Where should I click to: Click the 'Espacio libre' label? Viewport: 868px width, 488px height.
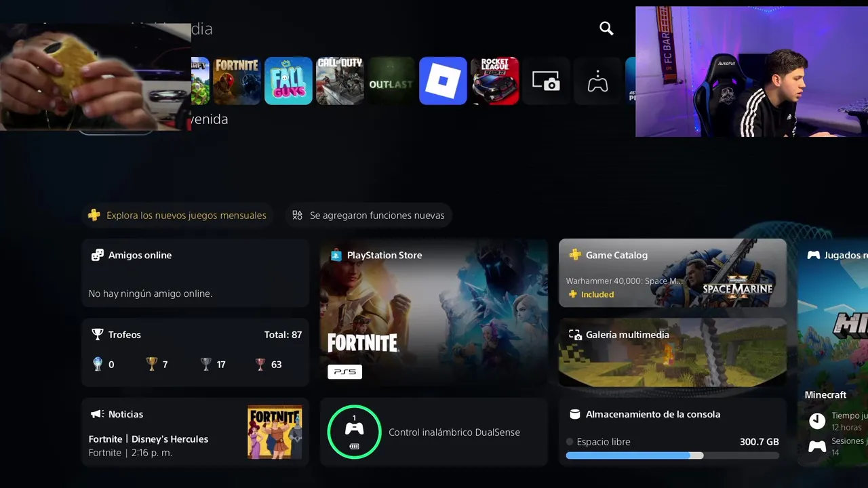(x=604, y=442)
